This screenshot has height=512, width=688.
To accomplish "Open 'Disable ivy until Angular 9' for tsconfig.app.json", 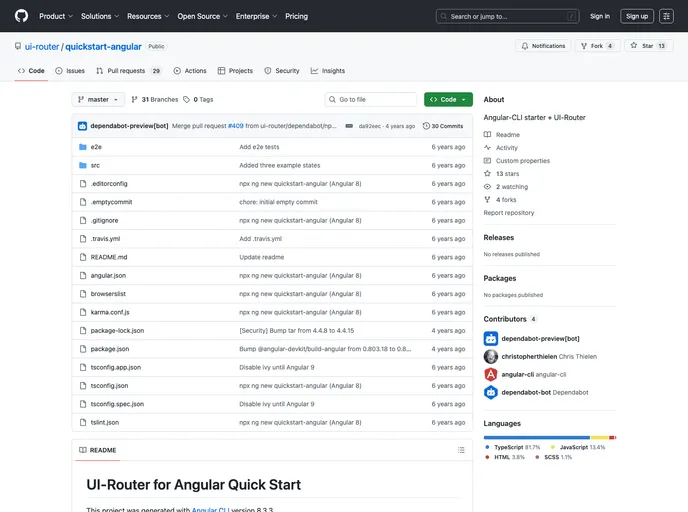I will pyautogui.click(x=276, y=368).
